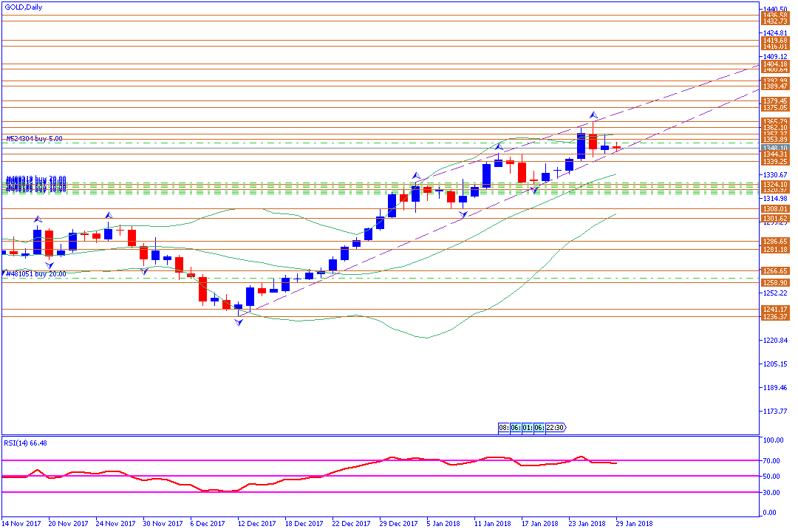This screenshot has height=532, width=798.
Task: Click the 29 Jan 2018 date on the time axis
Action: click(x=635, y=523)
